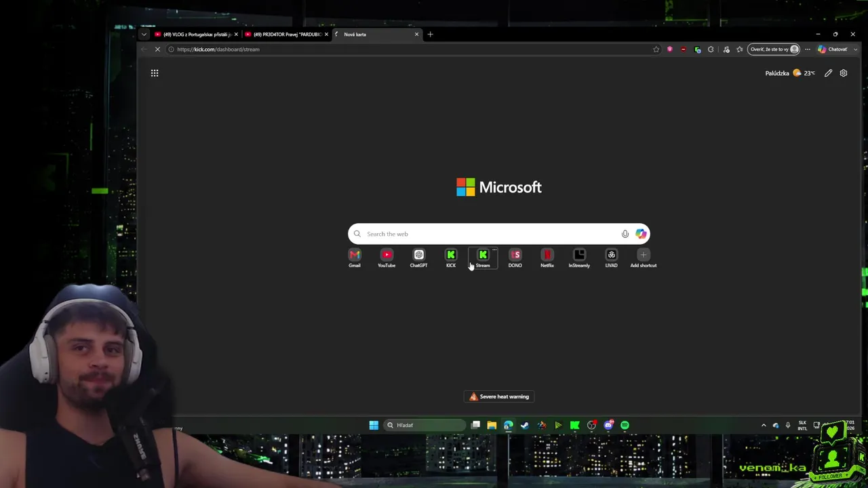The image size is (868, 488).
Task: Open the pink shield extension icon
Action: pos(670,49)
